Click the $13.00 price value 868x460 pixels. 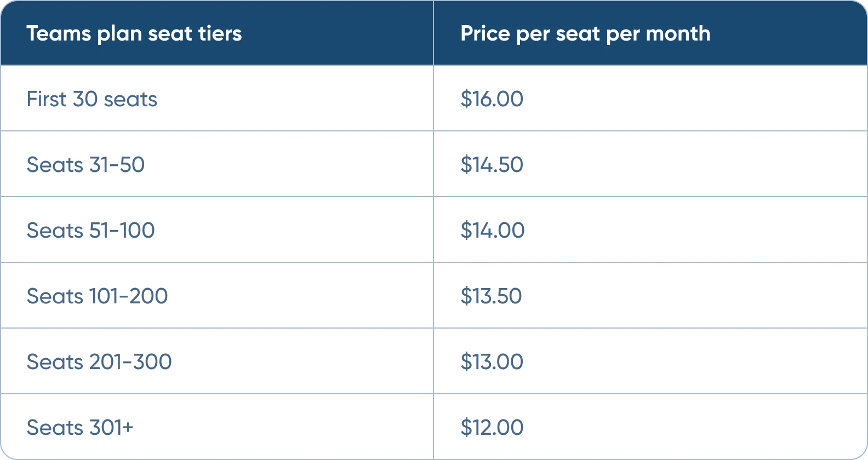click(x=492, y=362)
